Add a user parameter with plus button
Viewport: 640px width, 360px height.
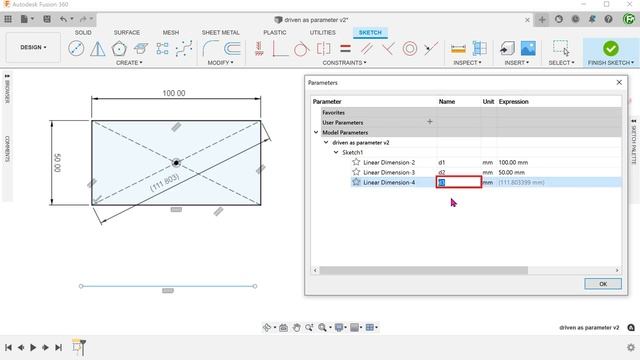429,122
